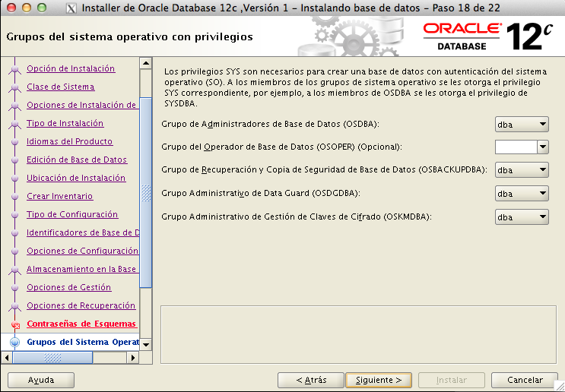This screenshot has height=392, width=565.
Task: Click the steps list scroll up arrow
Action: (145, 63)
